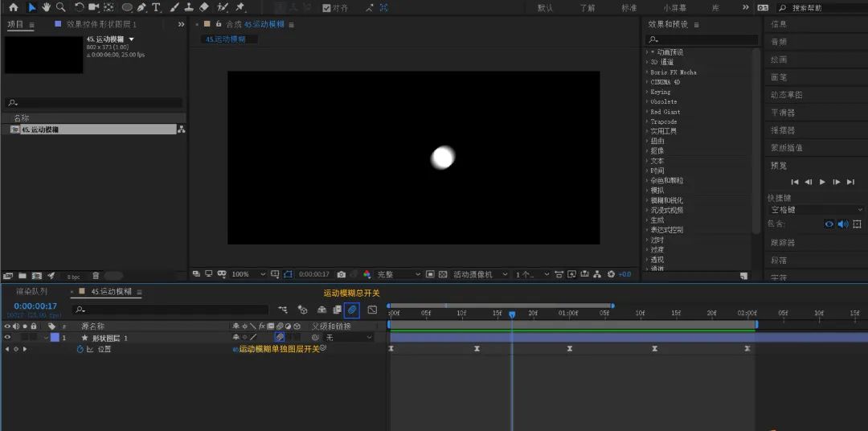The width and height of the screenshot is (868, 431).
Task: Hide 形状图层 1 with eye icon
Action: (x=7, y=338)
